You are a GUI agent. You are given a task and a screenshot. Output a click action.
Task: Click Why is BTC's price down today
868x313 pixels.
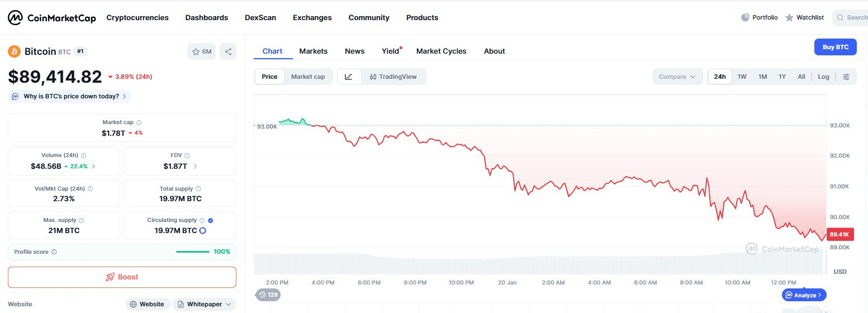point(71,96)
